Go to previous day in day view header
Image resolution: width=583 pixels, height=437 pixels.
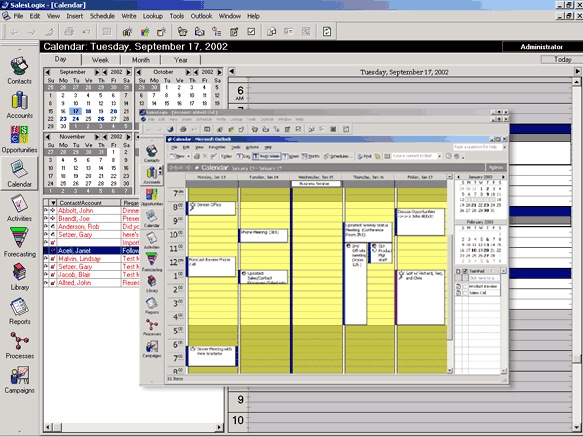232,71
